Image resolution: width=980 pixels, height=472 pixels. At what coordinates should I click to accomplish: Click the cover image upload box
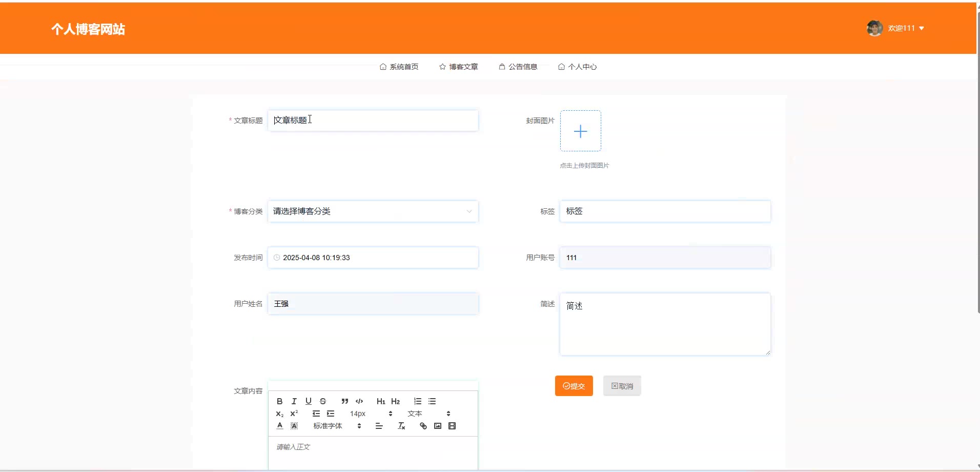click(580, 131)
